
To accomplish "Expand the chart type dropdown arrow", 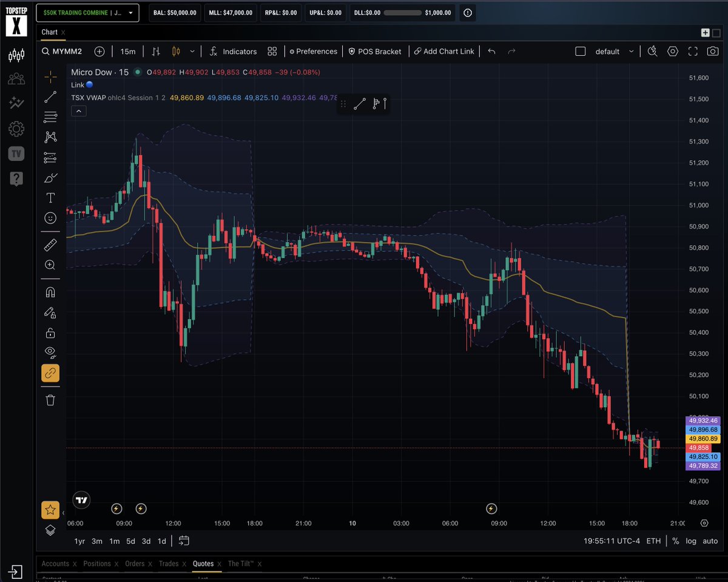I will (192, 52).
